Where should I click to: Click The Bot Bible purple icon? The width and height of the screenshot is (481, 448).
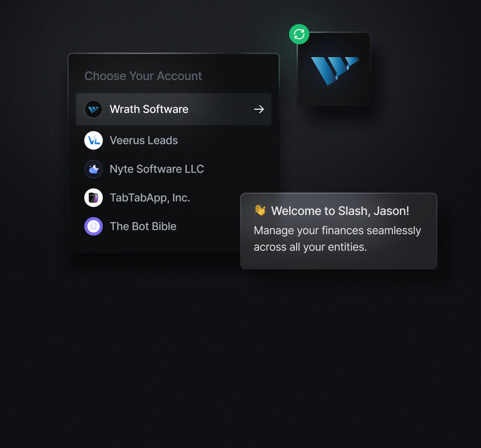tap(94, 227)
